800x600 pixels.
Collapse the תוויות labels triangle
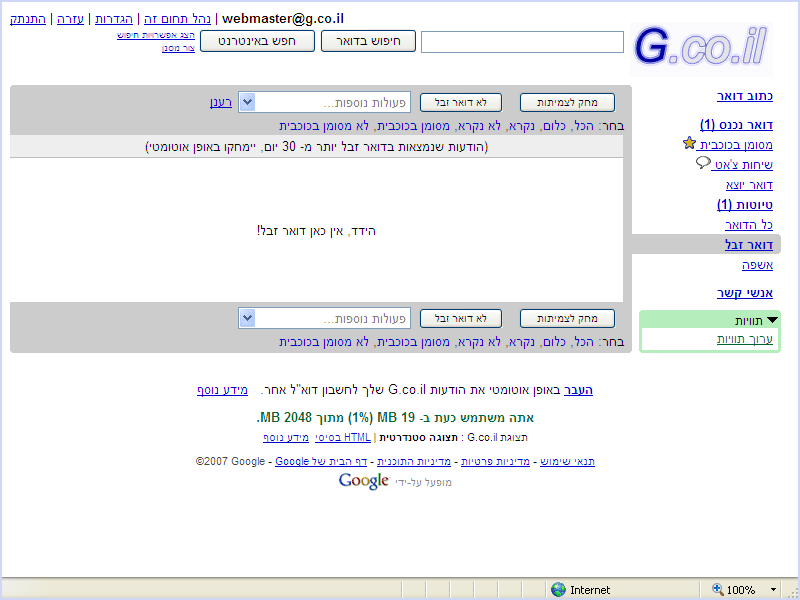772,320
